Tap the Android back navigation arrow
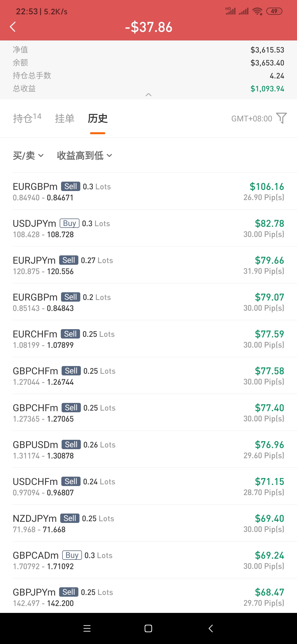Viewport: 297px width, 644px height. (211, 628)
